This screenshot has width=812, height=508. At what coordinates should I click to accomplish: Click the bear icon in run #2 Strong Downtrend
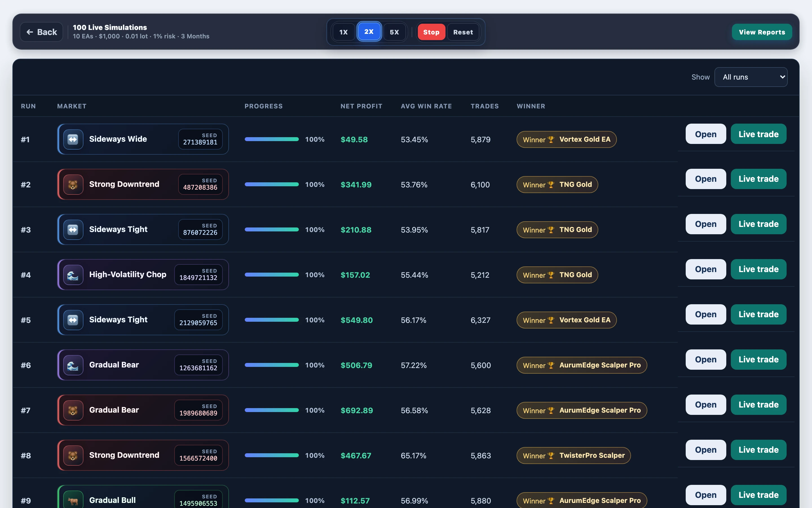point(73,185)
